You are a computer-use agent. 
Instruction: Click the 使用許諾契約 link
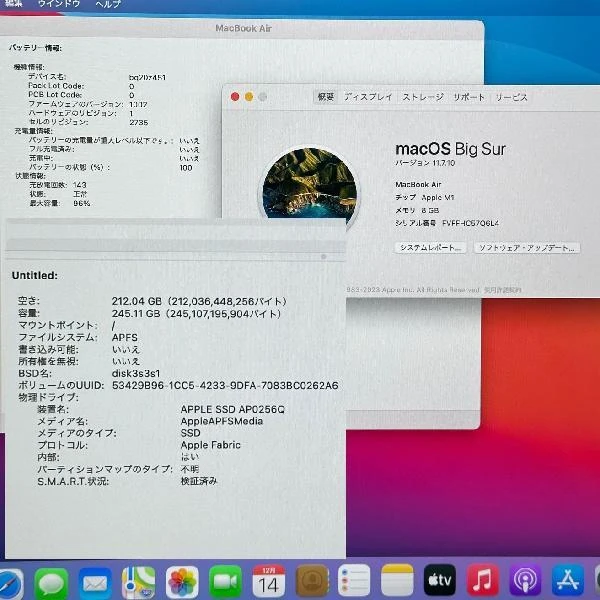[502, 290]
